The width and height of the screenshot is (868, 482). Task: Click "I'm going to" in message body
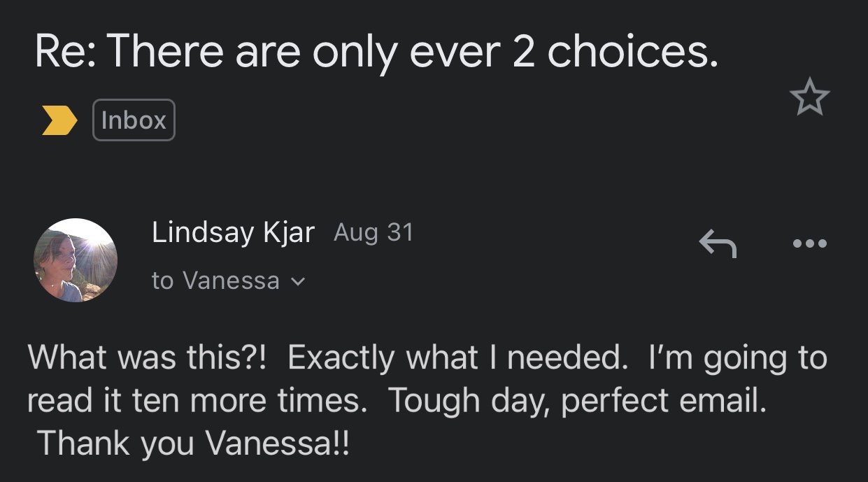(737, 358)
